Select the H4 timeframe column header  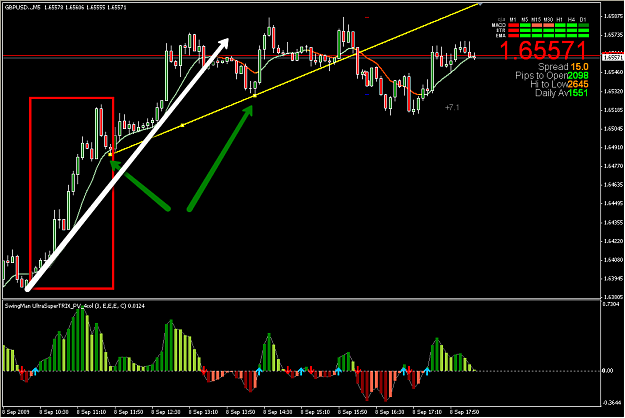571,20
